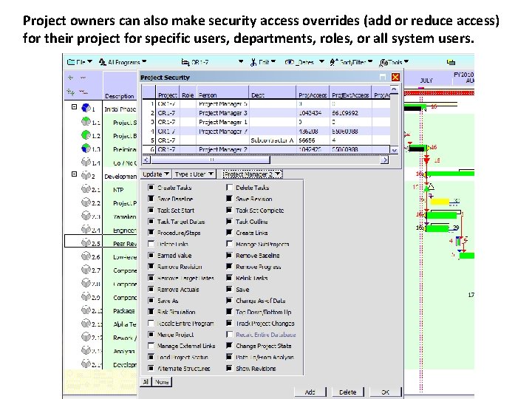This screenshot has width=532, height=399.
Task: Open the Dates menu
Action: click(x=304, y=62)
